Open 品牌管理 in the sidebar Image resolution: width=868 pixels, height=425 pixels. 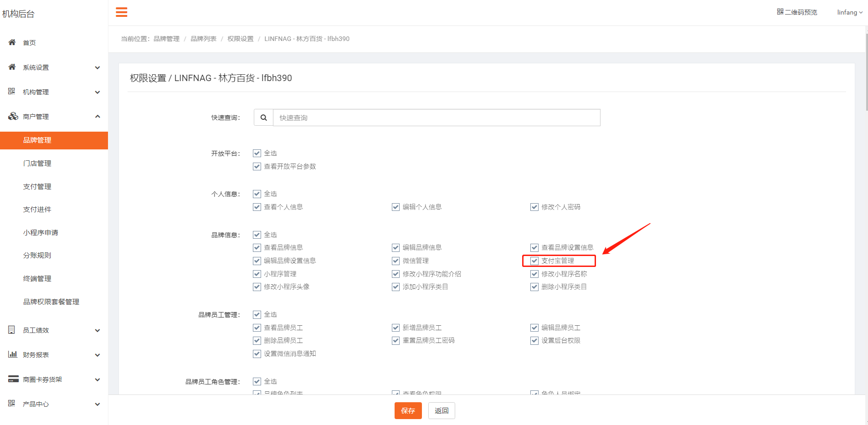click(54, 140)
